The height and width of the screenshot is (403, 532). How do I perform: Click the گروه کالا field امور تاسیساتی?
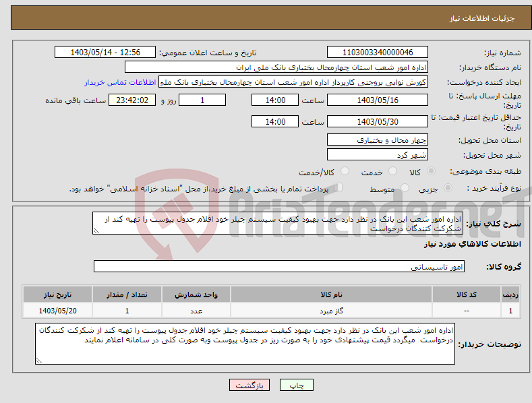279,267
